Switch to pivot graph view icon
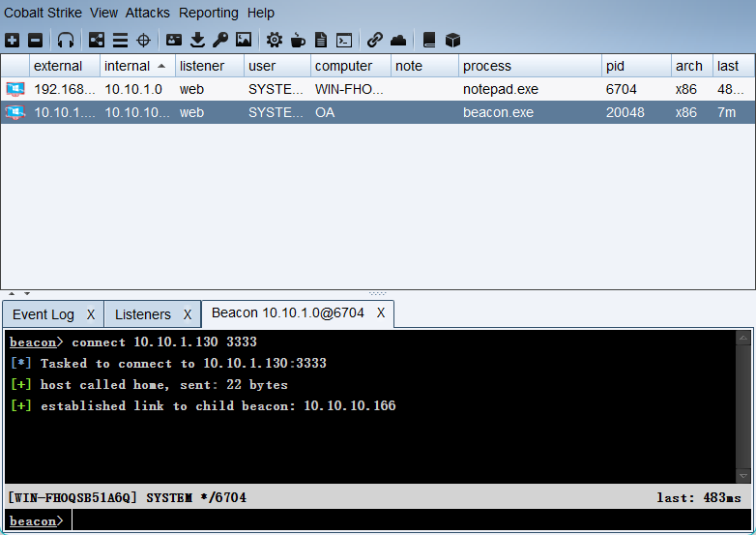756x535 pixels. pos(97,40)
